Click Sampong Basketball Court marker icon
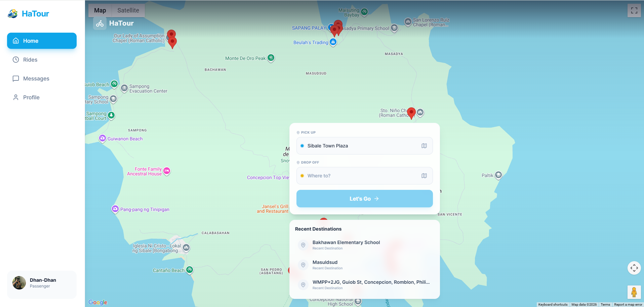This screenshot has height=307, width=644. point(111,115)
